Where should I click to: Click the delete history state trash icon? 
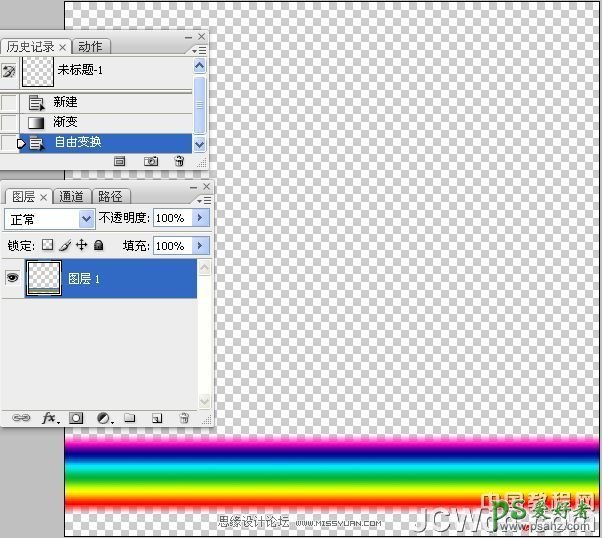[179, 160]
